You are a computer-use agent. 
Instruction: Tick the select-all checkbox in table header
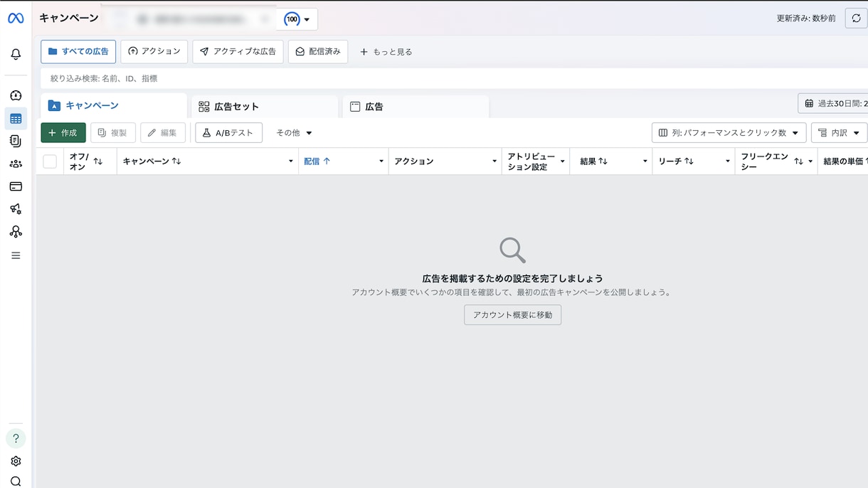[x=50, y=161]
